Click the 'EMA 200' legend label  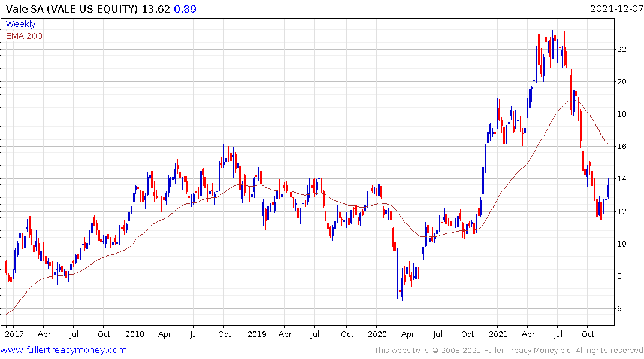[24, 36]
